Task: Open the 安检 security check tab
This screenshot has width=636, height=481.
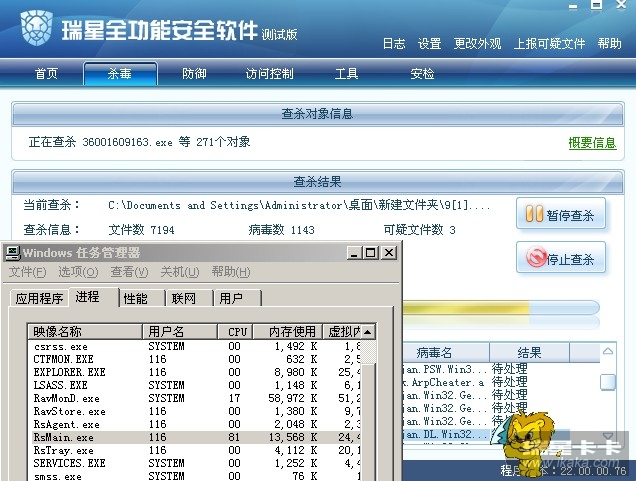Action: click(422, 73)
